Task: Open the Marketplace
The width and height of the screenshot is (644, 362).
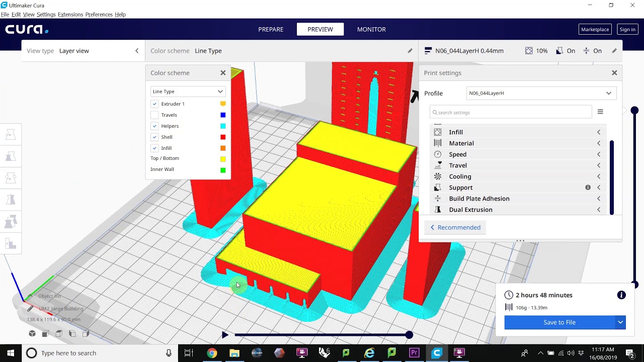Action: pos(595,29)
